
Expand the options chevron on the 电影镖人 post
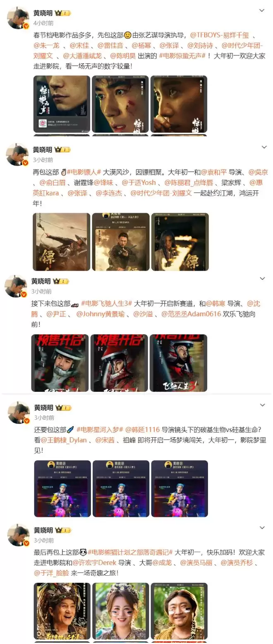[x=264, y=147]
